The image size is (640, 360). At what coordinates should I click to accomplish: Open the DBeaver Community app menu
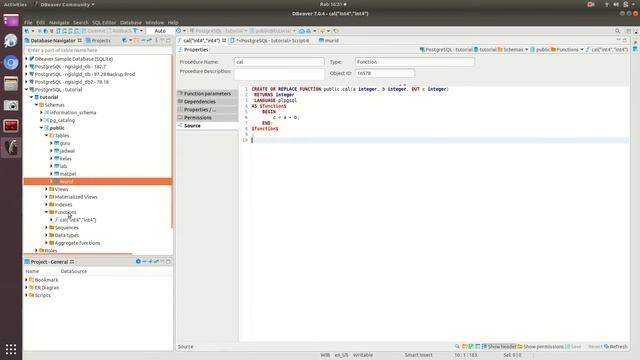pyautogui.click(x=64, y=4)
